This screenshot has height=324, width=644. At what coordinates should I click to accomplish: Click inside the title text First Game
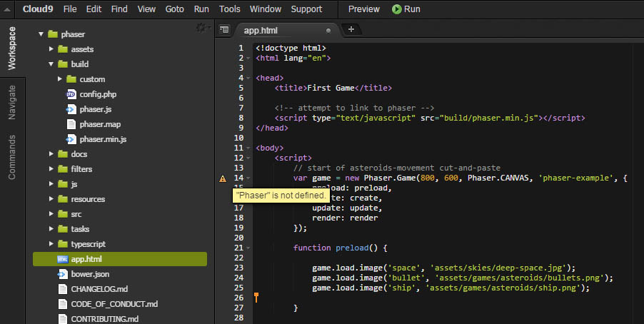331,88
